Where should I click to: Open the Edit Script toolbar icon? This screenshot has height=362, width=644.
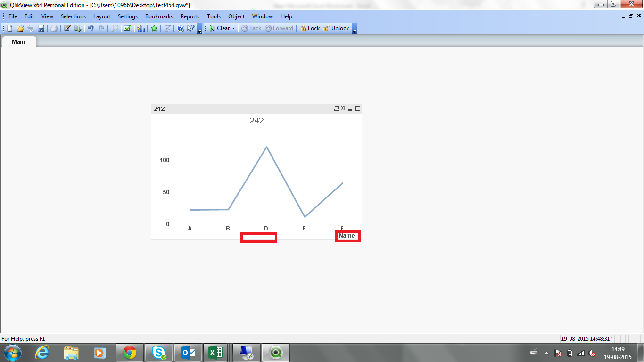click(x=67, y=28)
